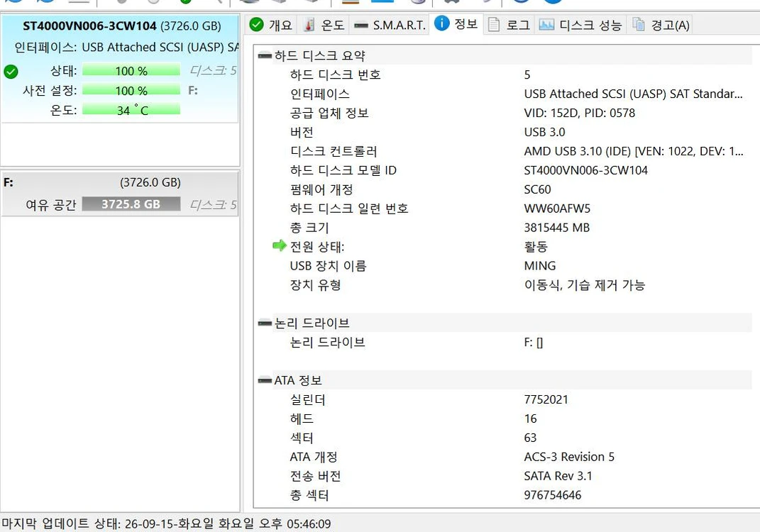The image size is (760, 532).
Task: Click the F: [] logical drive value
Action: (533, 343)
